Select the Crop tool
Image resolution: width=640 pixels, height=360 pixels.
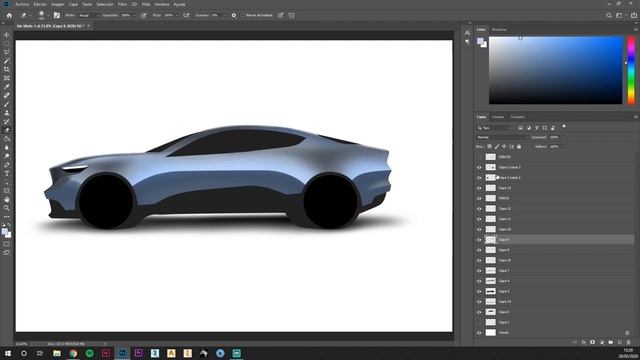7,69
